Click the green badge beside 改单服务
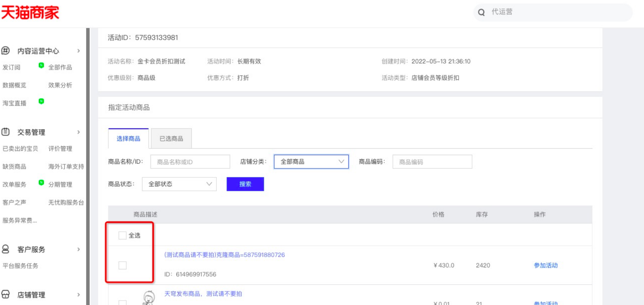This screenshot has width=644, height=305. point(41,182)
